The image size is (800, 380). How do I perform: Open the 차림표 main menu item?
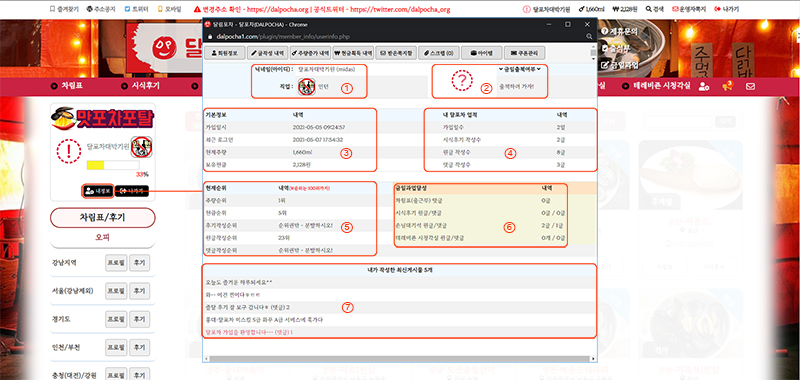(67, 86)
